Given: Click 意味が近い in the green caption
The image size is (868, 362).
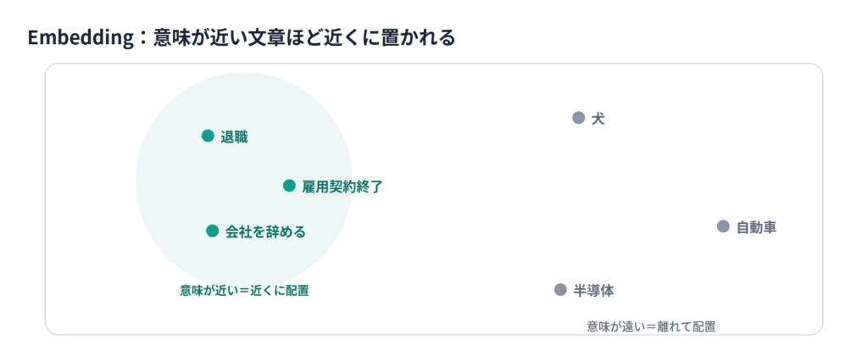Looking at the screenshot, I should tap(207, 290).
